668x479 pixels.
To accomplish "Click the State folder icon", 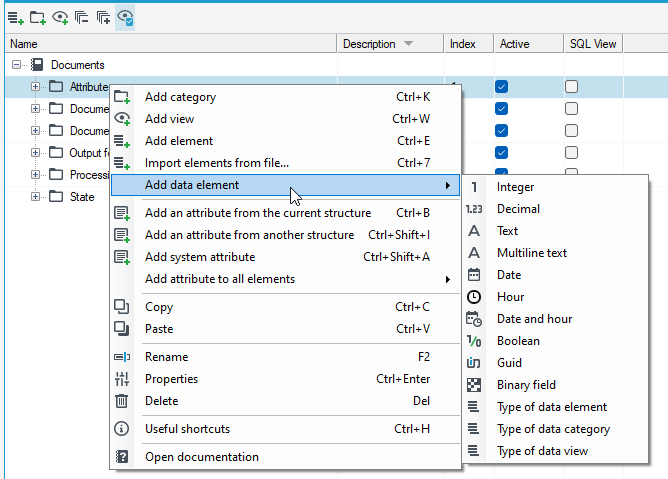I will (56, 196).
